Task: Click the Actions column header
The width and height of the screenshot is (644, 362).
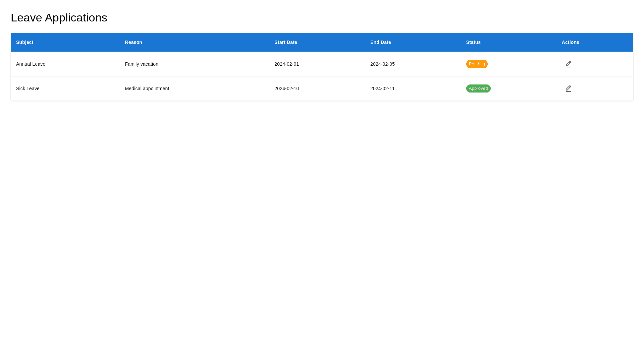Action: pyautogui.click(x=570, y=42)
